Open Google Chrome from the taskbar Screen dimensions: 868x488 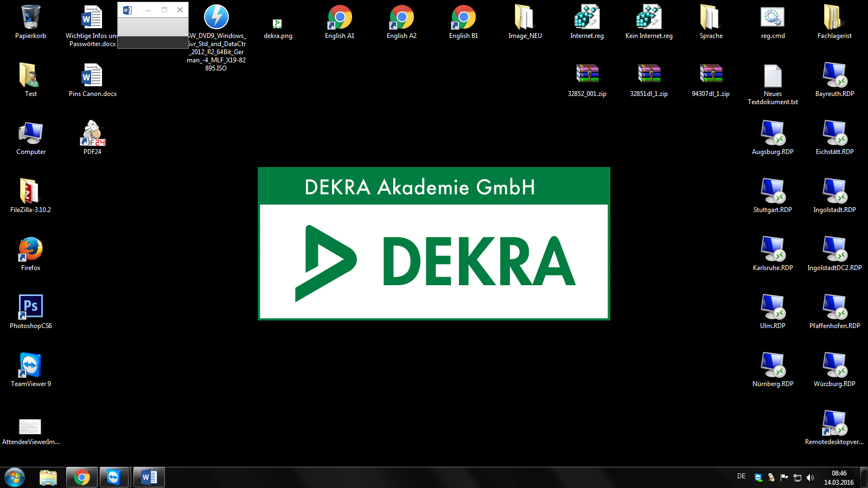(x=82, y=477)
